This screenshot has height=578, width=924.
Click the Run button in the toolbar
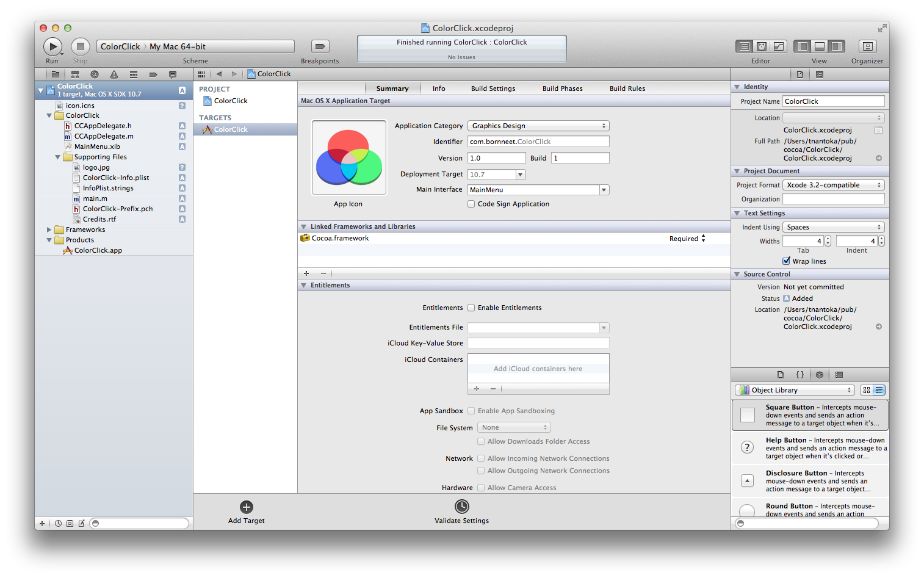point(52,46)
